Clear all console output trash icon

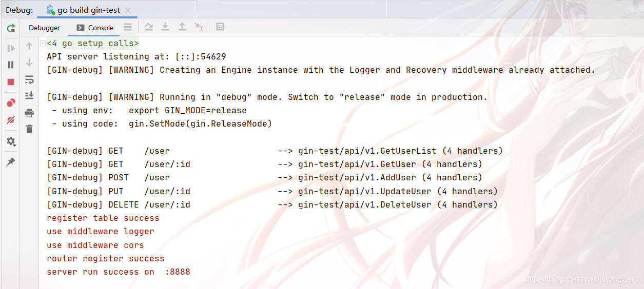[x=29, y=129]
